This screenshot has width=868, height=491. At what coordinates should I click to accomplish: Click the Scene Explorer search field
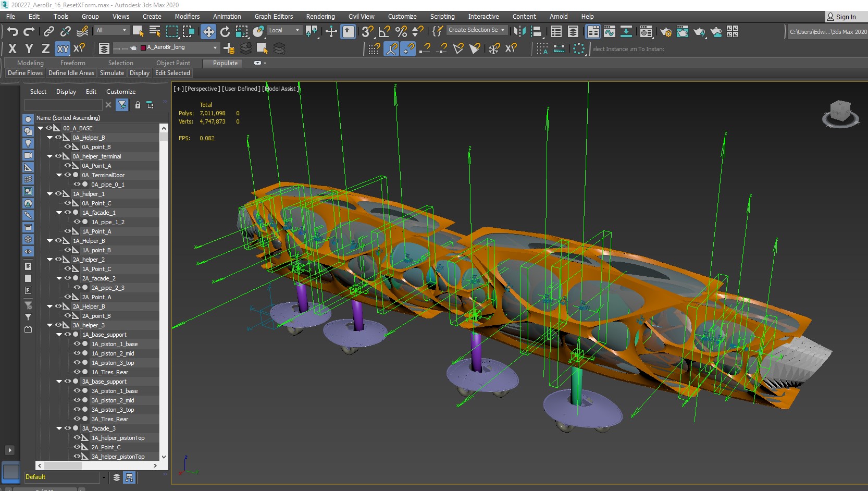coord(63,105)
